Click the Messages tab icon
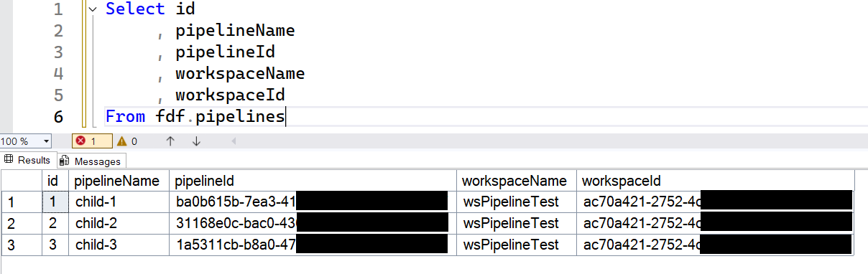868x274 pixels. pyautogui.click(x=65, y=161)
